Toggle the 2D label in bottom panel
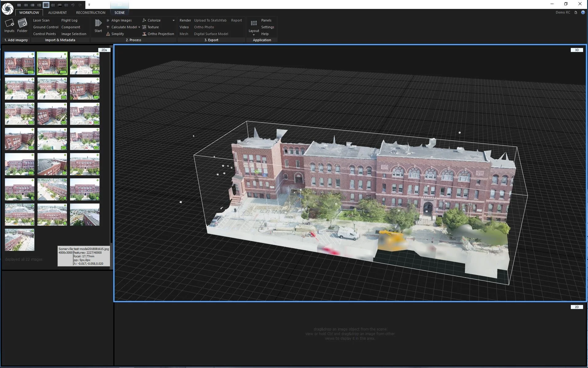The width and height of the screenshot is (588, 368). (x=576, y=307)
